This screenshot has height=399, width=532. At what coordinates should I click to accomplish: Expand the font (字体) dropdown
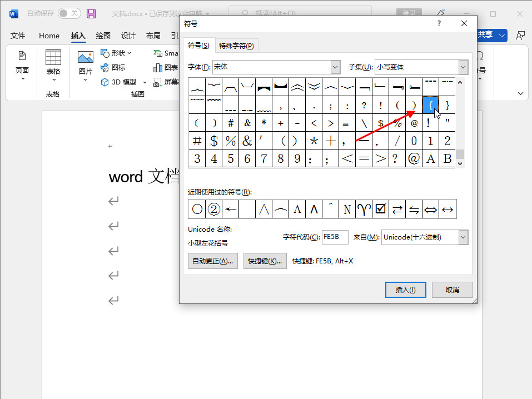335,67
